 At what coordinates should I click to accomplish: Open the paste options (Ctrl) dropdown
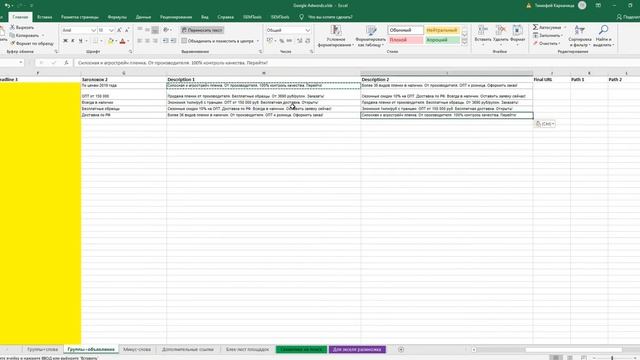[x=545, y=124]
